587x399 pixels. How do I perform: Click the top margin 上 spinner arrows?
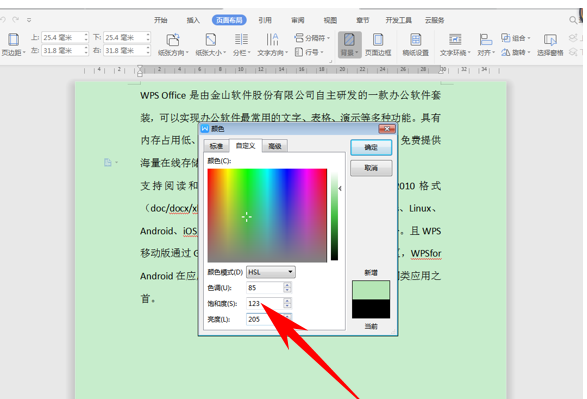pyautogui.click(x=86, y=37)
